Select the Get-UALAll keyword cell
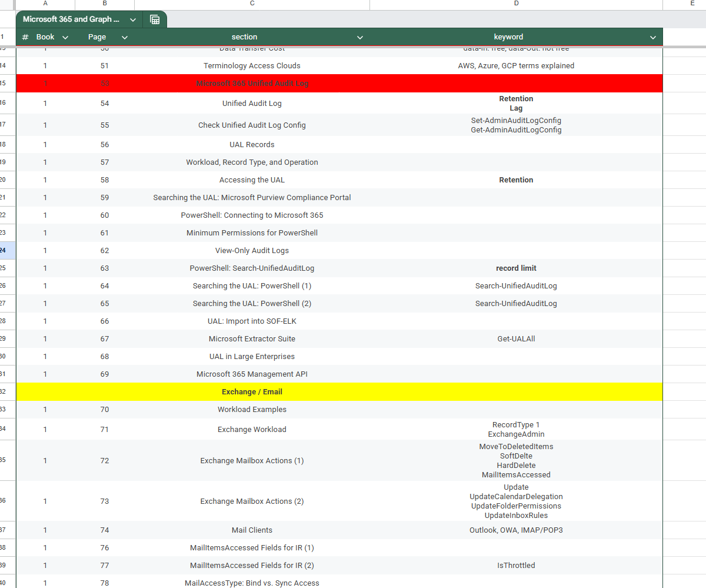 [x=516, y=339]
